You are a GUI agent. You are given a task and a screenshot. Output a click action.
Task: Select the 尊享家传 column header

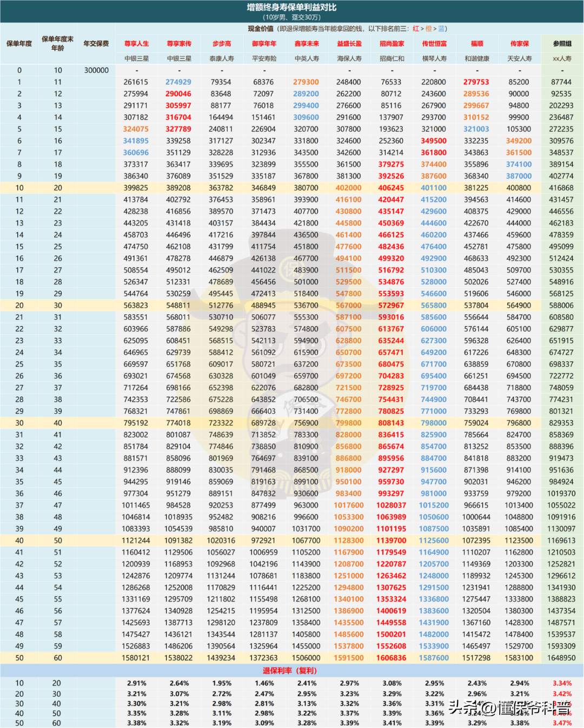pos(179,44)
